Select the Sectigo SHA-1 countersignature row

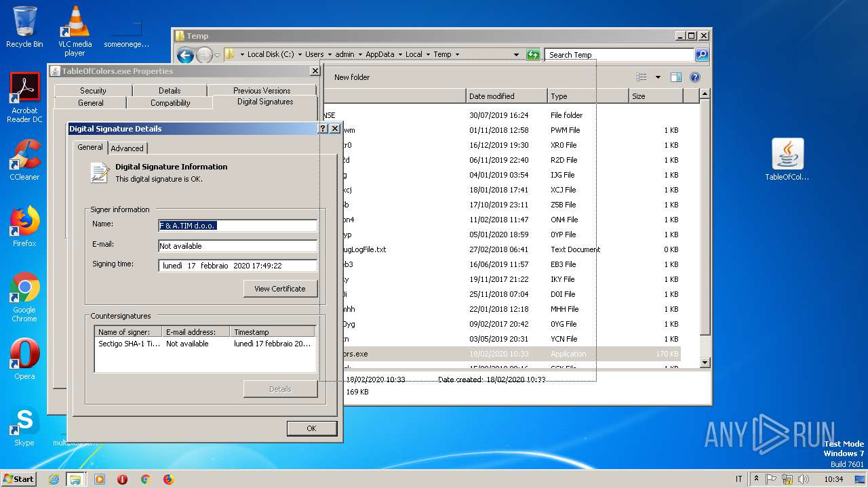click(x=205, y=344)
